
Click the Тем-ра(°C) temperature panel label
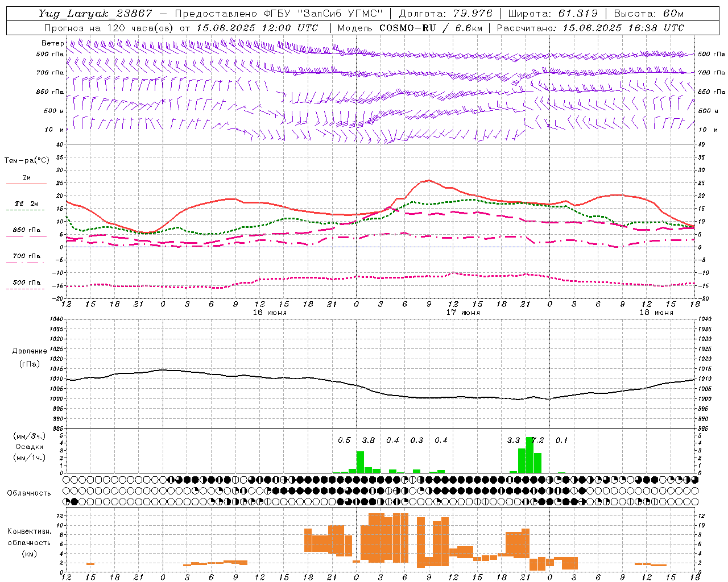pyautogui.click(x=27, y=161)
